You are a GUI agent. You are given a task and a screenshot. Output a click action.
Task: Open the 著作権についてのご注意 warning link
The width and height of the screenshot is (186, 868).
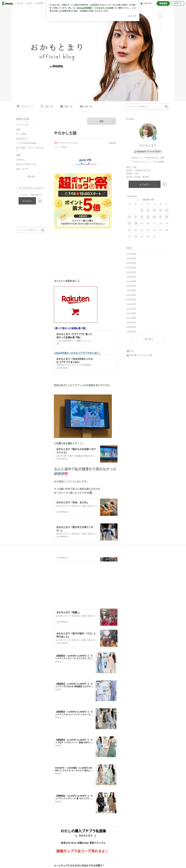[x=139, y=355]
